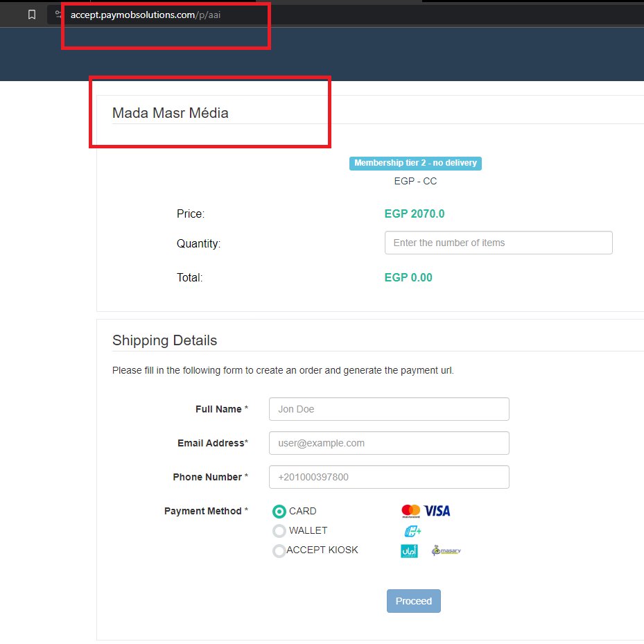This screenshot has height=644, width=644.
Task: Click the bookmark icon in browser bar
Action: (32, 15)
